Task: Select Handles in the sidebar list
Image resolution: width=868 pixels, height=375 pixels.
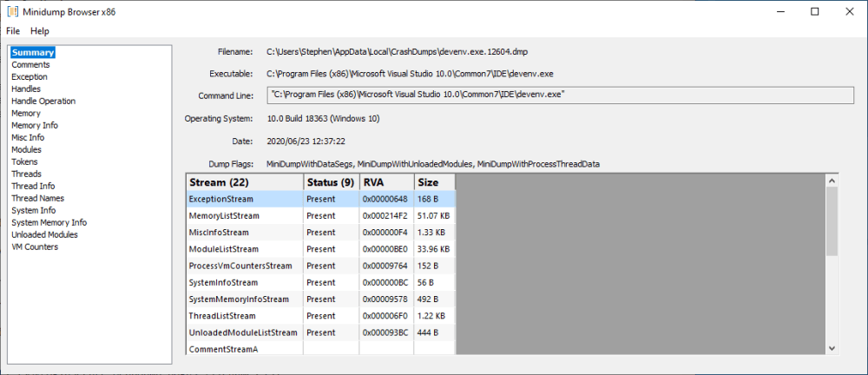Action: coord(26,89)
